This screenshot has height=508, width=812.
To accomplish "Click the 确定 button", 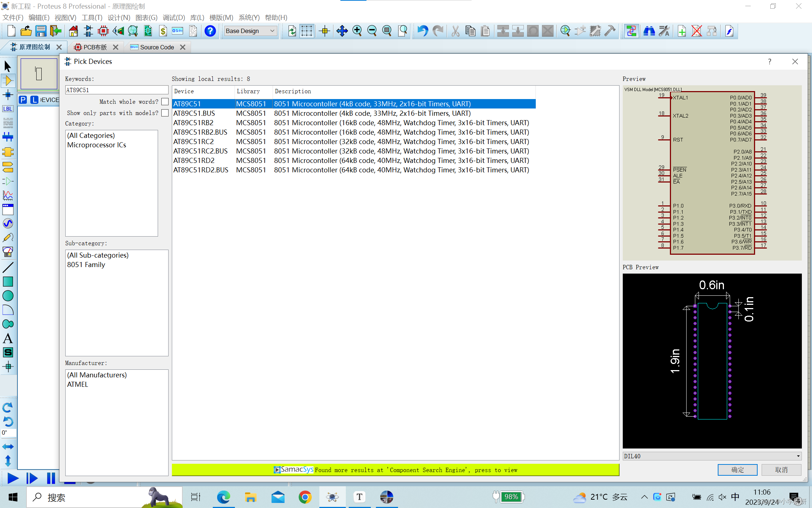I will 737,470.
